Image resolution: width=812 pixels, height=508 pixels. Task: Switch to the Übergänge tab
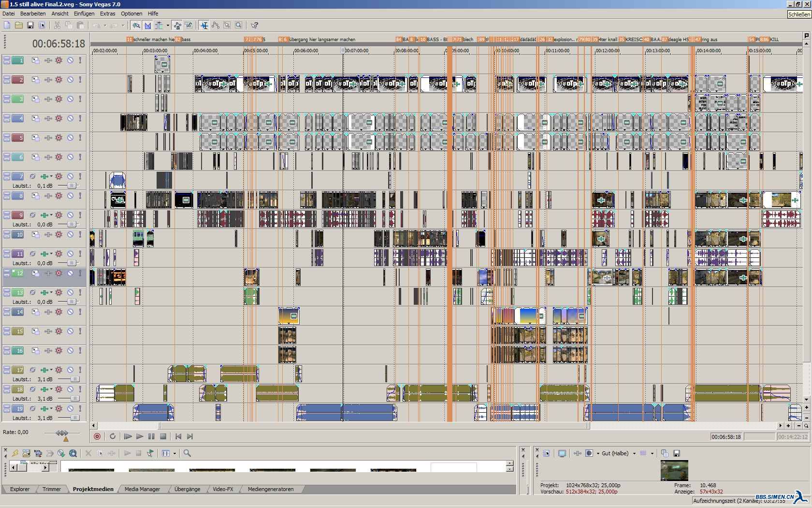click(187, 489)
